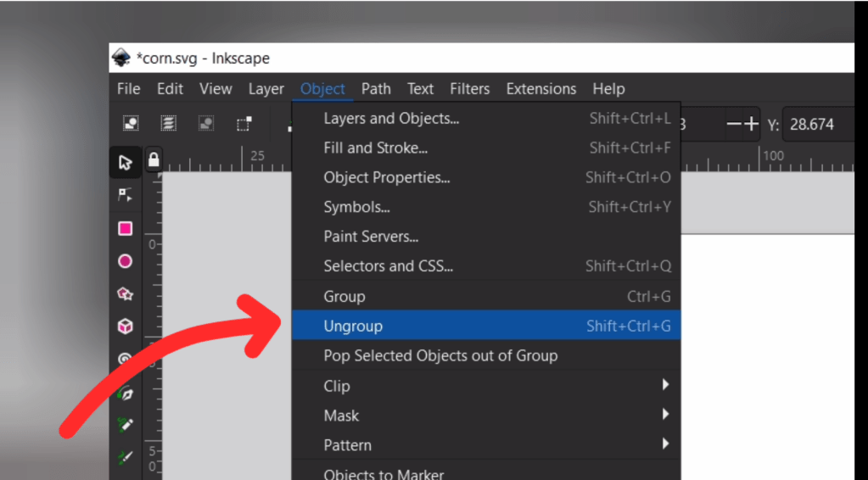Screen dimensions: 868x480
Task: Choose Selectors and CSS menu entry
Action: coord(486,266)
